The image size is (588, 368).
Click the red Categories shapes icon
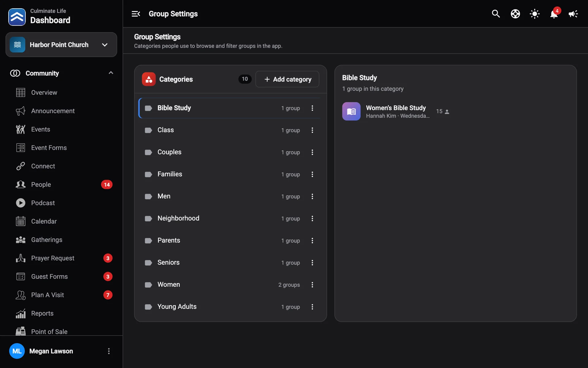(x=149, y=79)
